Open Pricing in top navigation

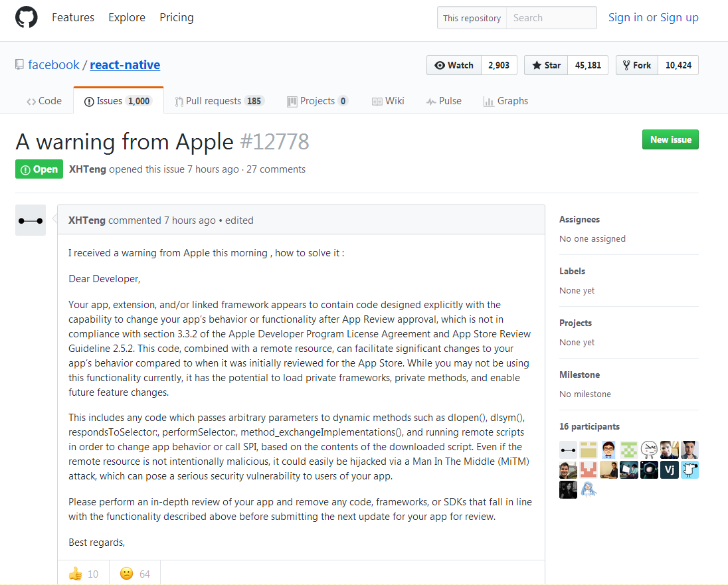177,18
